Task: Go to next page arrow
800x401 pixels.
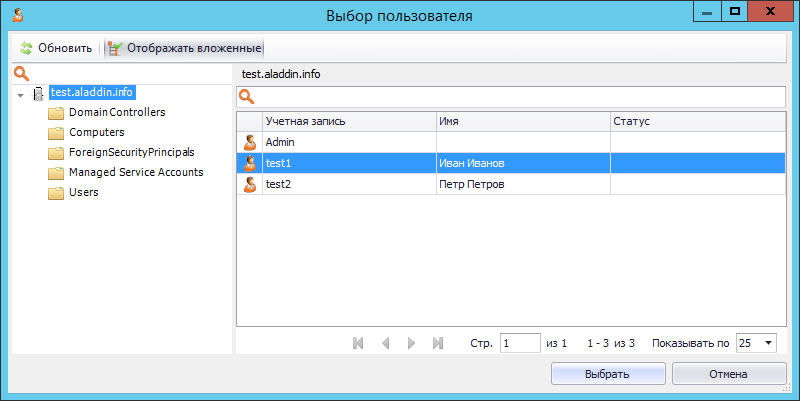Action: point(411,343)
